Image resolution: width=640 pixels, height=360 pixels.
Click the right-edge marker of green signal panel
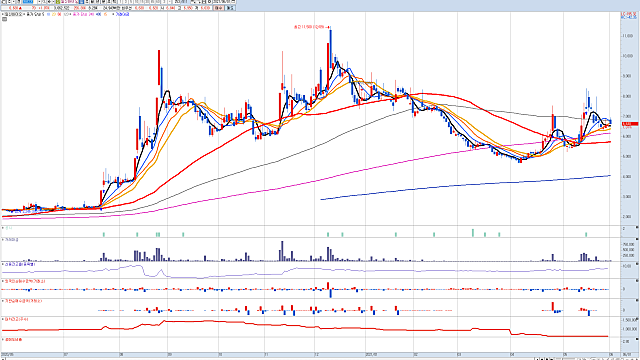(637, 227)
